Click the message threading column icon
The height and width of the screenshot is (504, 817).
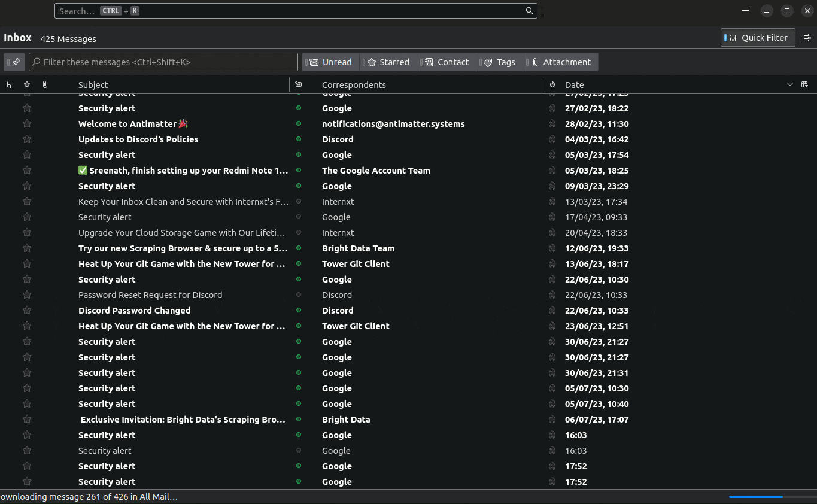tap(9, 84)
